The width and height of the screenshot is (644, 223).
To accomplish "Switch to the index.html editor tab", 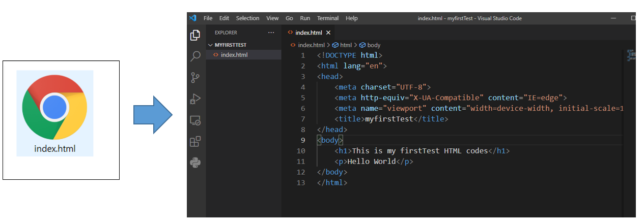I will [309, 33].
